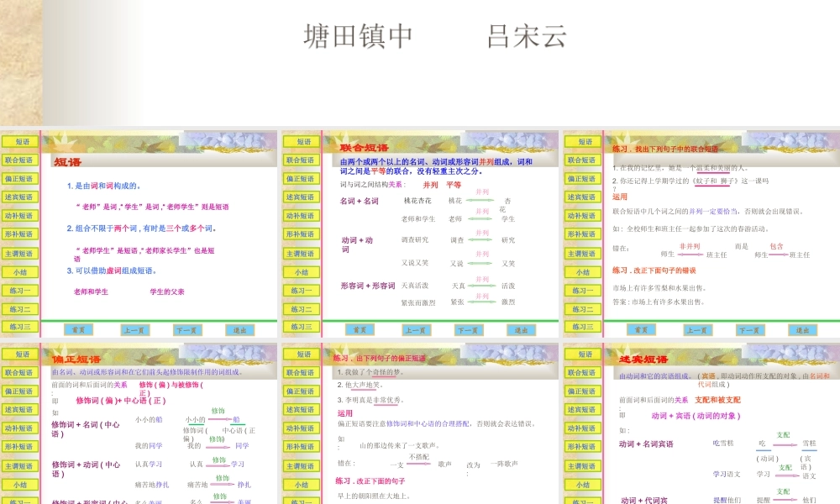Select the red slide title 偏正短语
Screen dimensions: 840x504
pos(76,360)
